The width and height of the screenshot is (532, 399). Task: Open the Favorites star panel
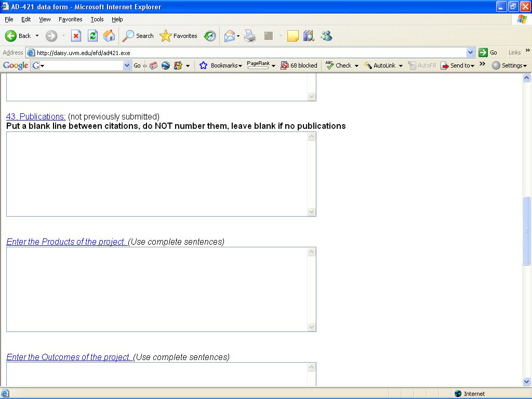[179, 36]
